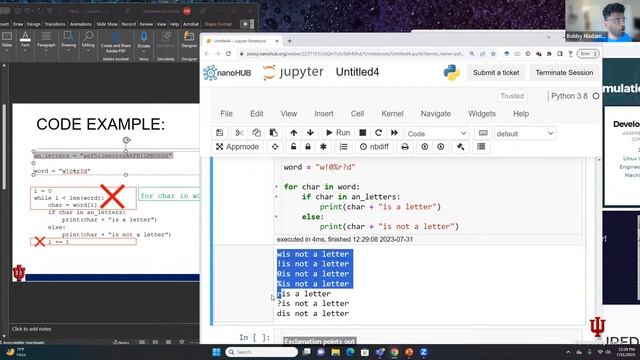640x360 pixels.
Task: Open the cell type Code dropdown
Action: tap(437, 133)
